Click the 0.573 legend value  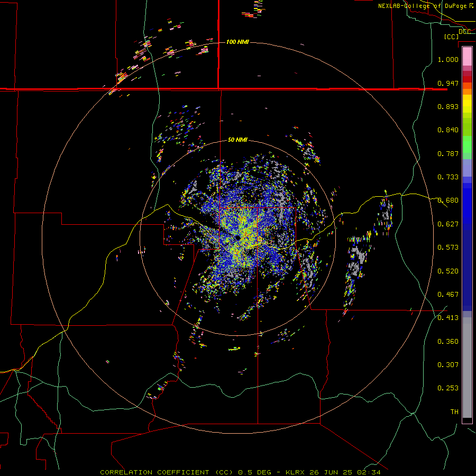coord(448,247)
